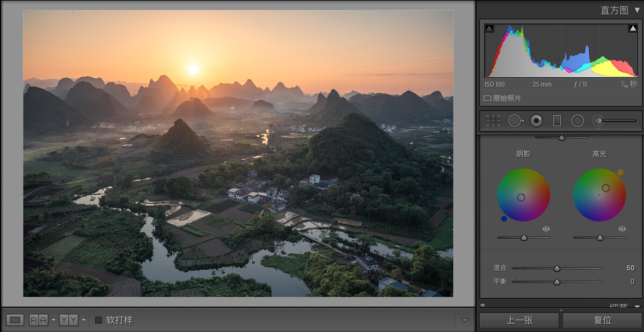This screenshot has height=332, width=644.
Task: Select the Loupe view icon in toolbar
Action: tap(15, 320)
